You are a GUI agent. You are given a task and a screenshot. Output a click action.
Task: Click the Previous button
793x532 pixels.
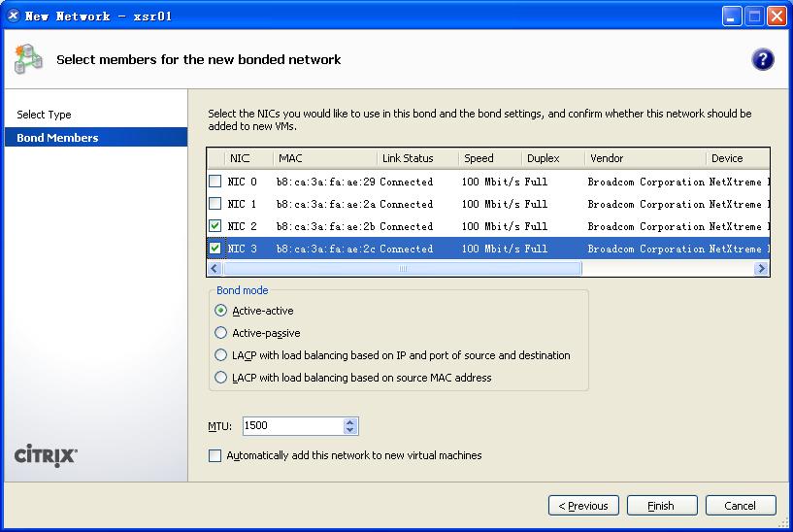click(x=583, y=505)
